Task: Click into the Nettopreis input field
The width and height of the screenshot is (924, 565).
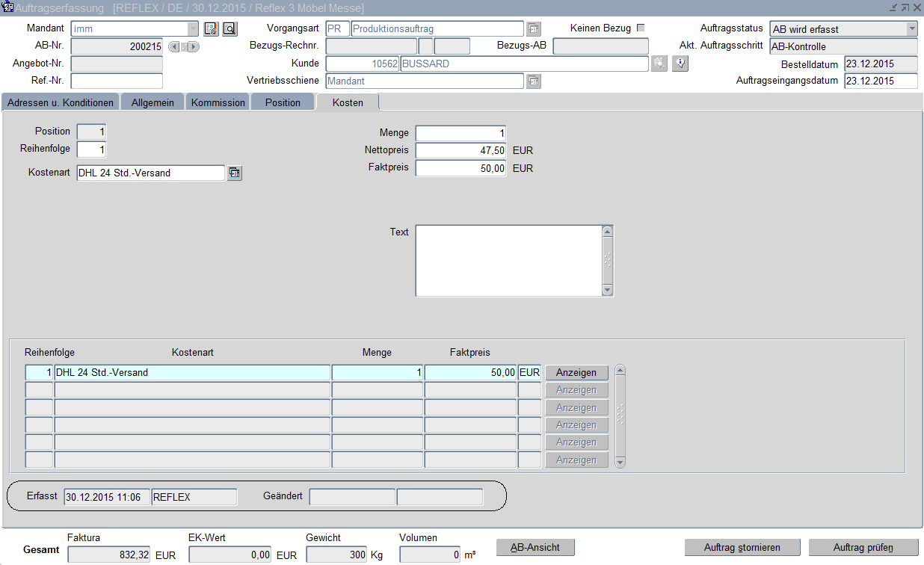Action: 461,151
